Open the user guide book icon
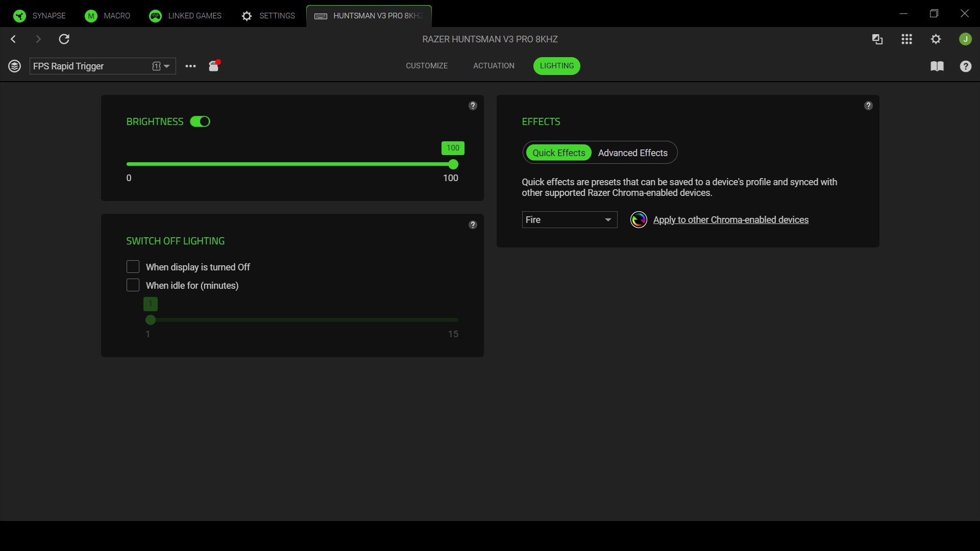The height and width of the screenshot is (551, 980). [938, 66]
